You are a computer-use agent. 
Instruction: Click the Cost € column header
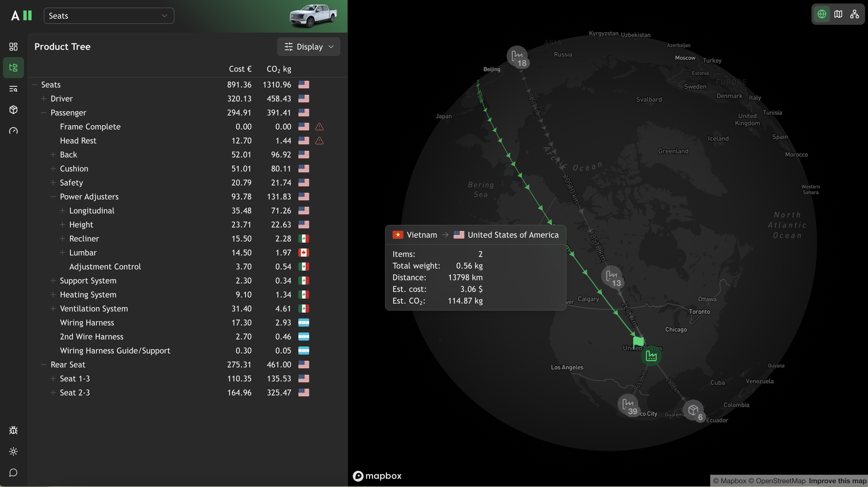tap(240, 69)
